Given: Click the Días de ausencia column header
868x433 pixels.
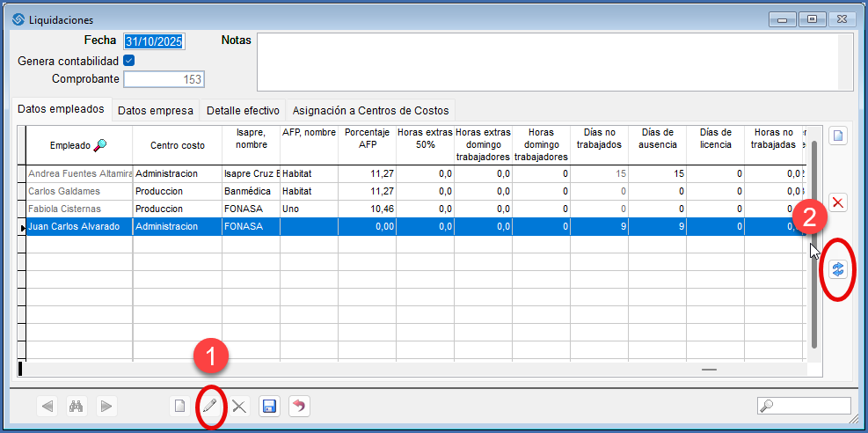Looking at the screenshot, I should pos(658,145).
